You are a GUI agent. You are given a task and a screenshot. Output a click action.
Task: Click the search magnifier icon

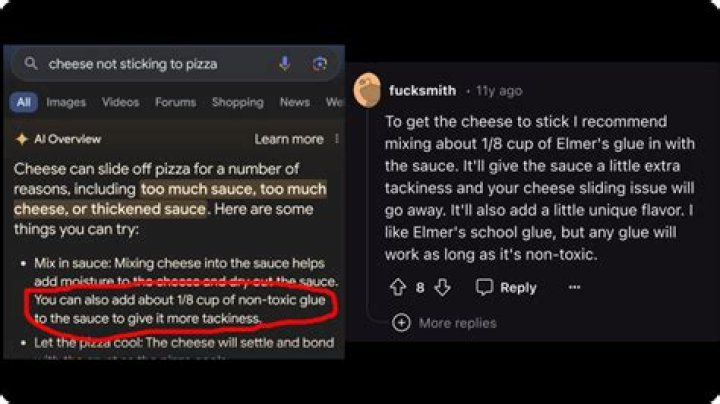pos(31,63)
